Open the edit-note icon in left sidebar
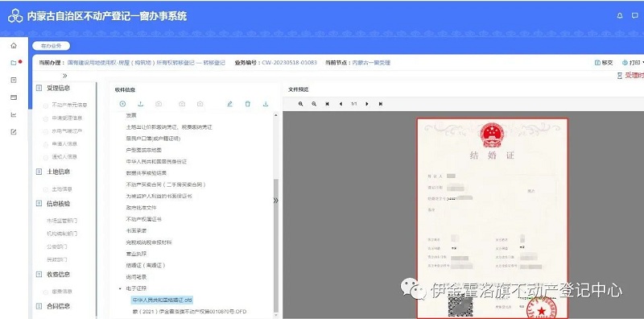Viewport: 644px width, 319px height. pyautogui.click(x=14, y=132)
